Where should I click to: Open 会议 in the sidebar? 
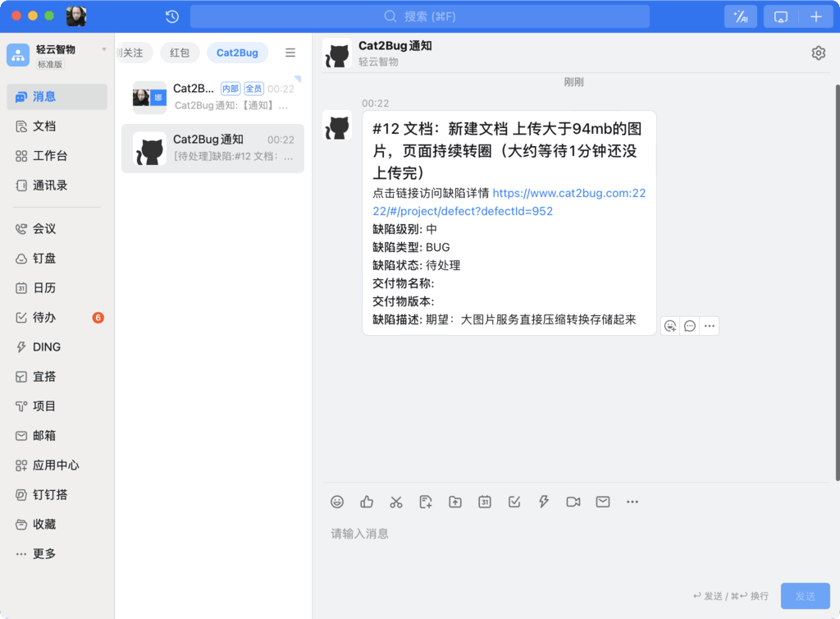(57, 229)
